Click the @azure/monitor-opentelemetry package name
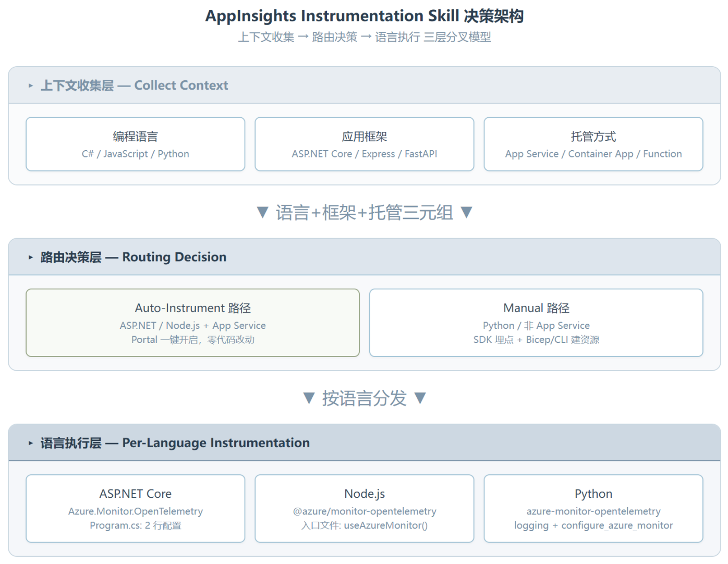 pyautogui.click(x=365, y=511)
